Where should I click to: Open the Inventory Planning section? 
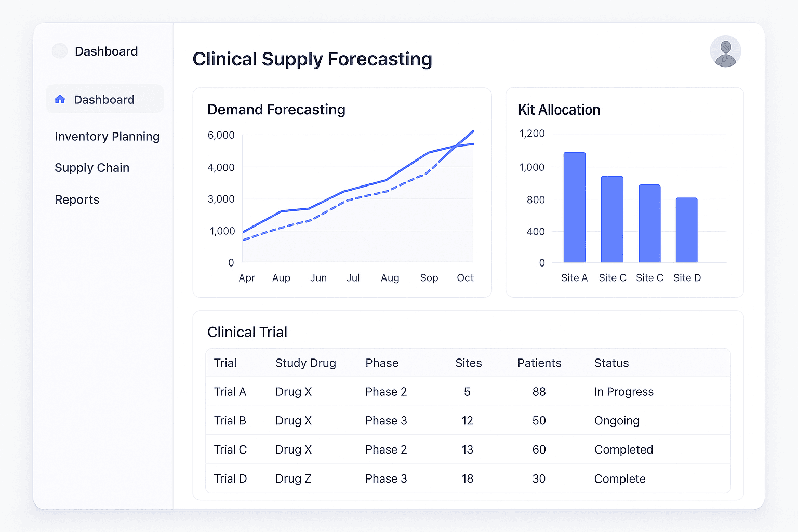[x=107, y=137]
